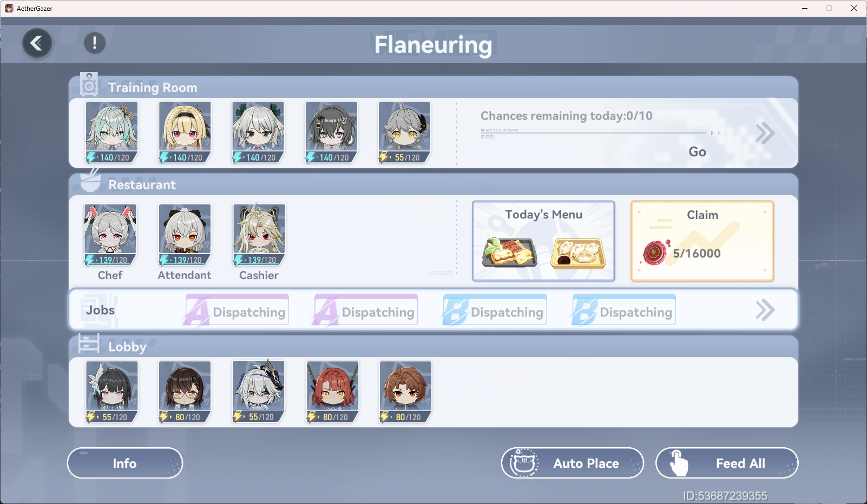Open the first A-rank Dispatching job

[237, 310]
